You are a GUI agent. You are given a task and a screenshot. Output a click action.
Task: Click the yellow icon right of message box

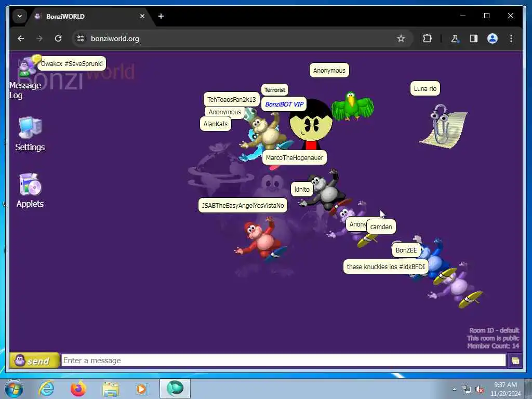pos(515,361)
